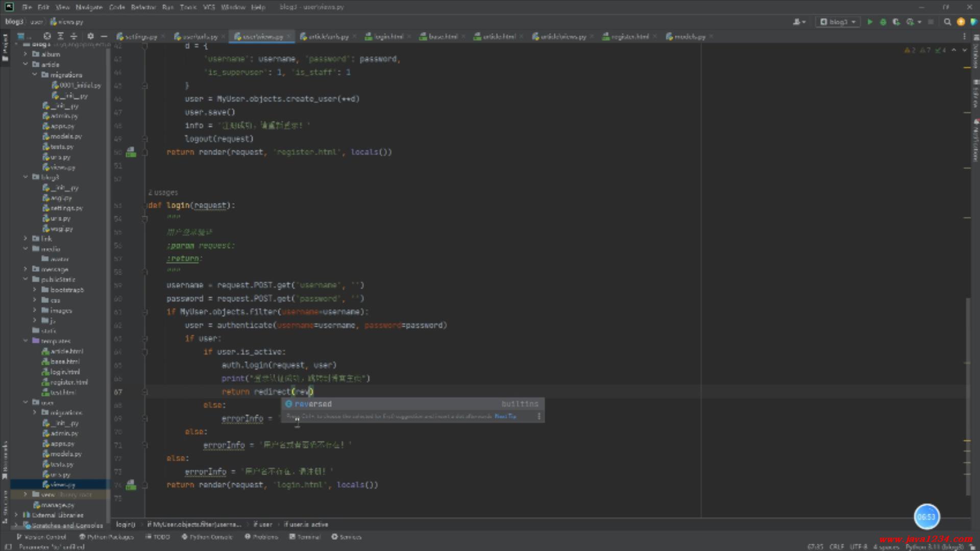Click Run with Coverage icon

coord(896,22)
